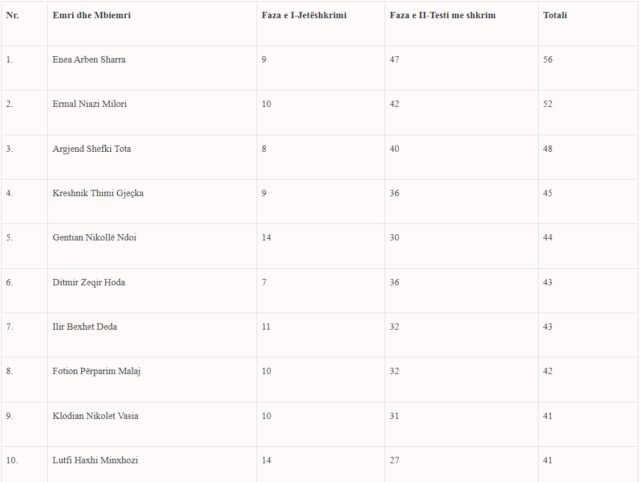The width and height of the screenshot is (640, 482).
Task: Click on Lutfi Haxhi Minxhozi's name
Action: point(96,460)
